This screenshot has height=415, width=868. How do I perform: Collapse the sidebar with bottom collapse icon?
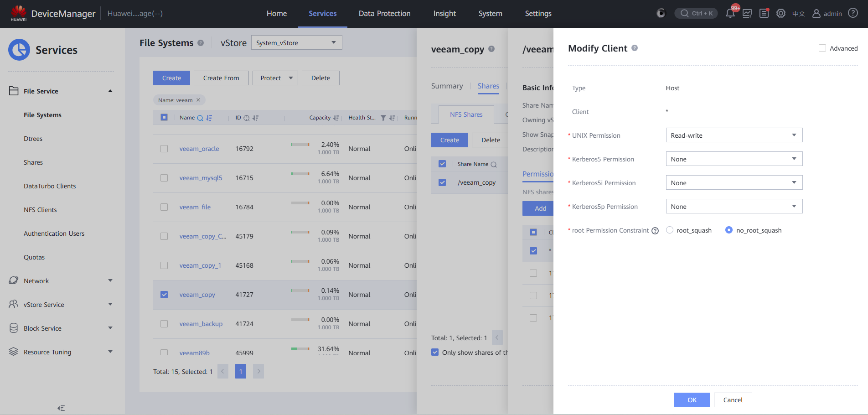coord(61,408)
